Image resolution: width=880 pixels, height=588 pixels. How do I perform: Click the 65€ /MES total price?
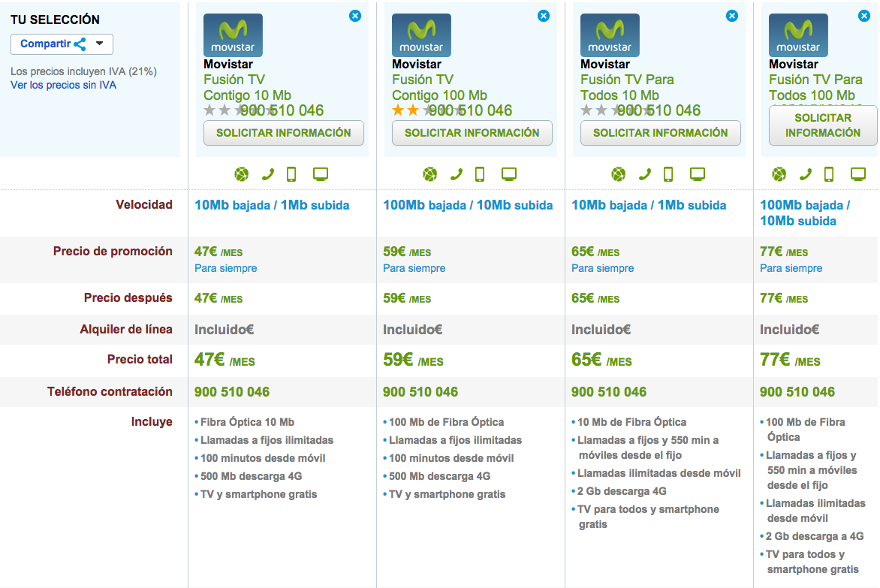pos(601,360)
